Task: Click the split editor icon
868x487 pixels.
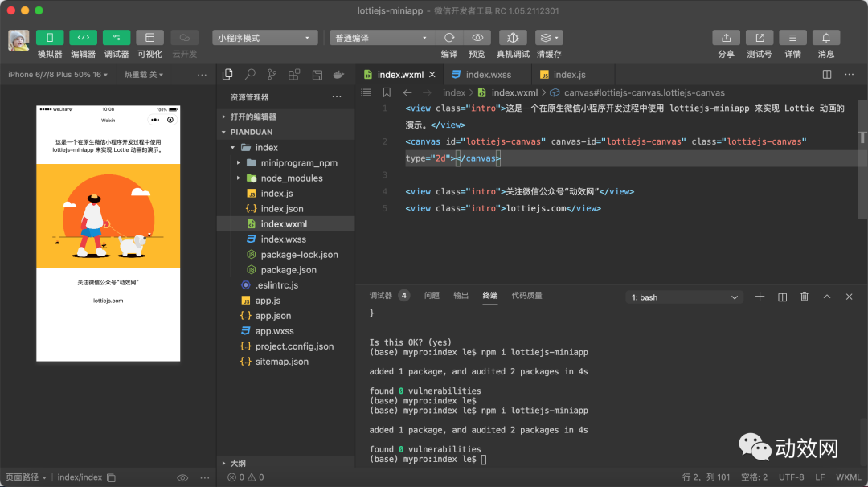Action: tap(826, 74)
